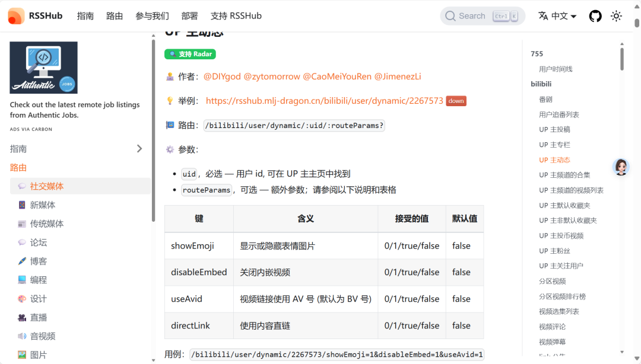
Task: Select 路由 in the sidebar
Action: tap(18, 168)
